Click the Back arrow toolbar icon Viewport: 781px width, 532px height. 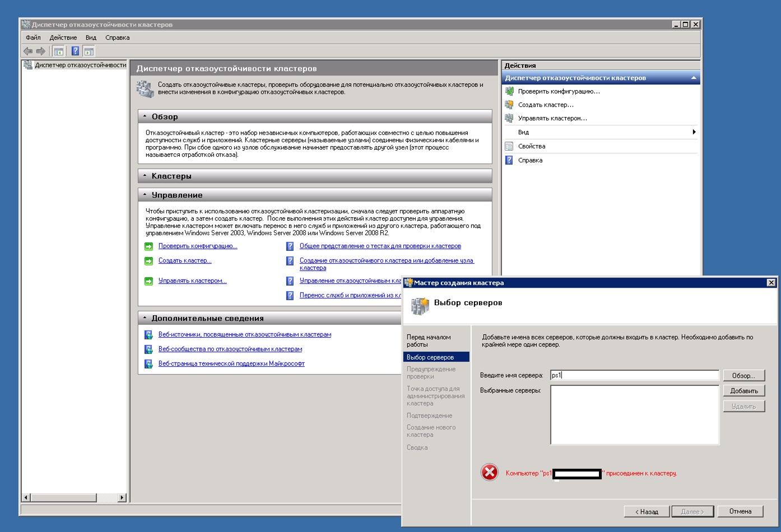pyautogui.click(x=27, y=52)
